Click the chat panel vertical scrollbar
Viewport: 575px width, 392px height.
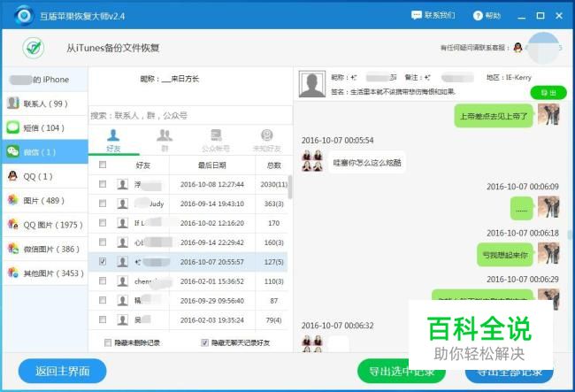(570, 234)
